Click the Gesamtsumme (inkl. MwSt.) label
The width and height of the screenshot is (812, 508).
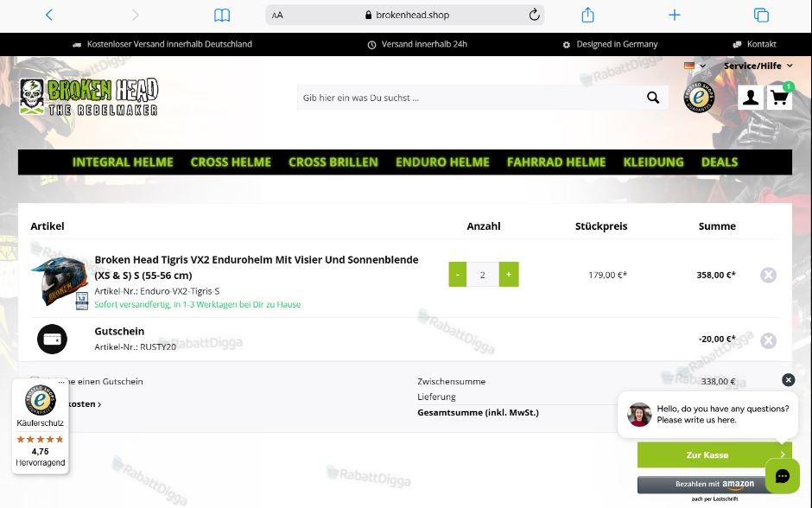478,413
